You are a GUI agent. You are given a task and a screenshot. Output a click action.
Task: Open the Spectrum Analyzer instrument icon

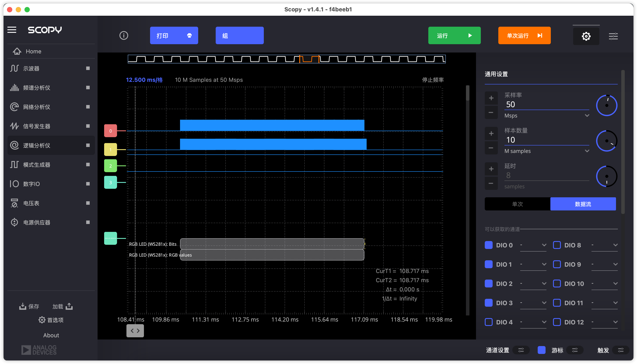point(14,88)
